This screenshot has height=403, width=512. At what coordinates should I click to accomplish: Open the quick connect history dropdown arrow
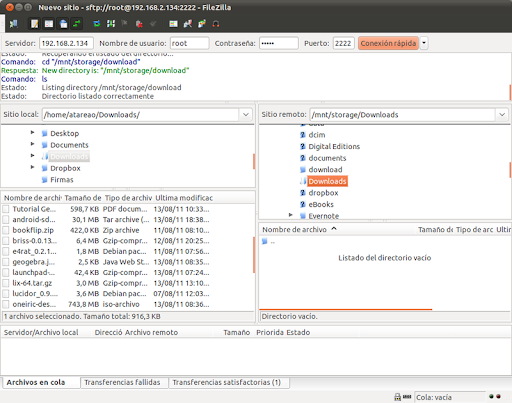tap(424, 43)
